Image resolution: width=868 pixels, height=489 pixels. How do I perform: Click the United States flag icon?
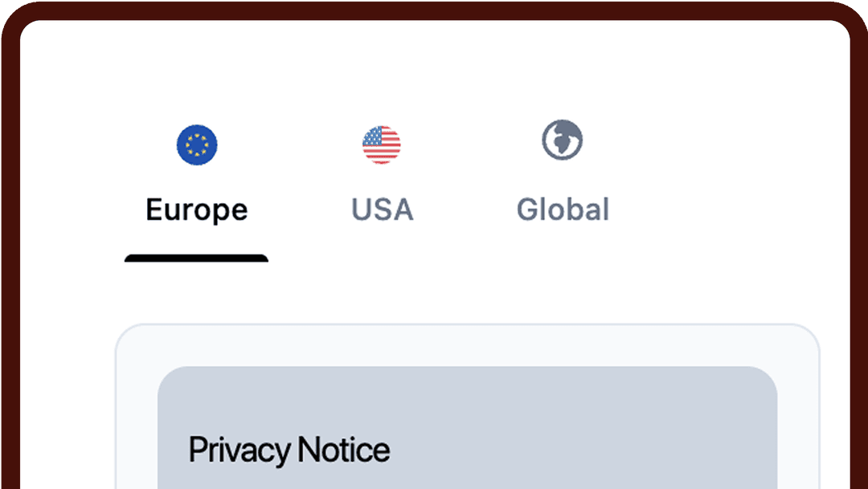(x=382, y=145)
